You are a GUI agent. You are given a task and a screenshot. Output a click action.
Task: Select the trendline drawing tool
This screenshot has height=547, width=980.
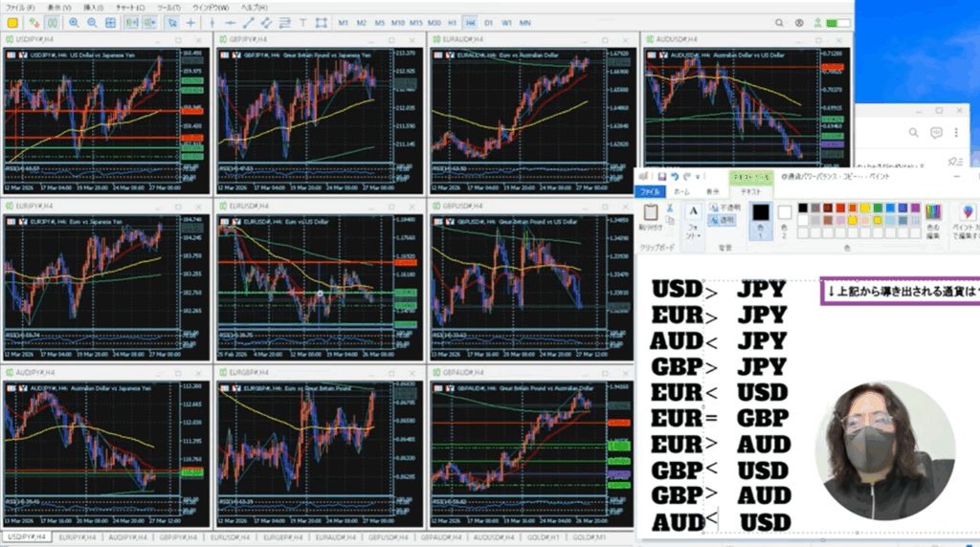pos(250,22)
